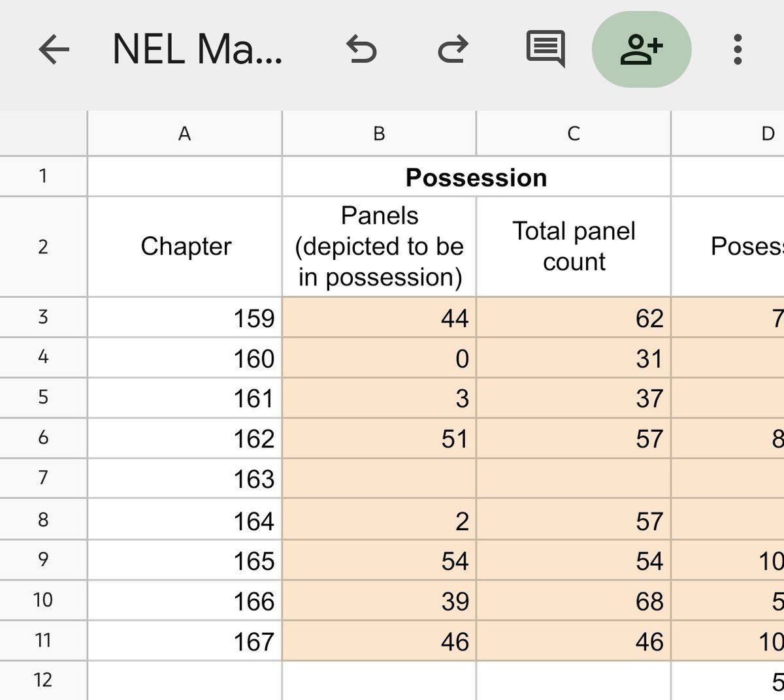Tap the document title 'NEL Ma...'
This screenshot has height=700, width=784.
(197, 50)
